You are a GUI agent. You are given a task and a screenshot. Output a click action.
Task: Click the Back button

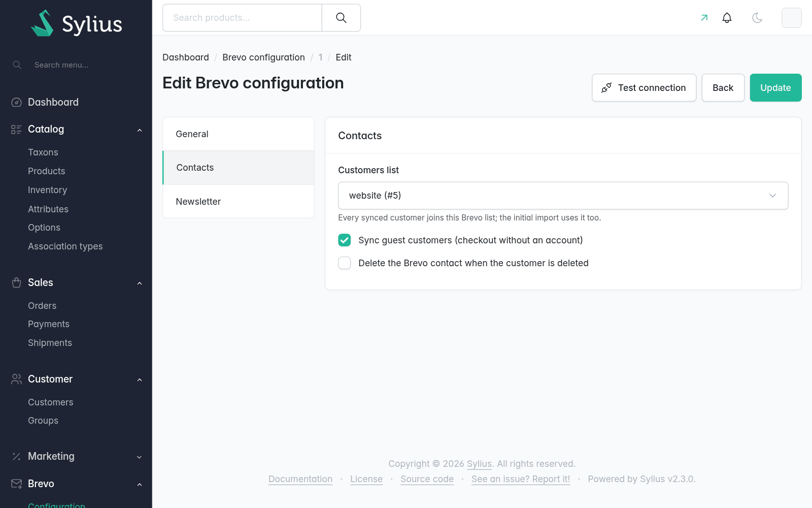click(723, 88)
